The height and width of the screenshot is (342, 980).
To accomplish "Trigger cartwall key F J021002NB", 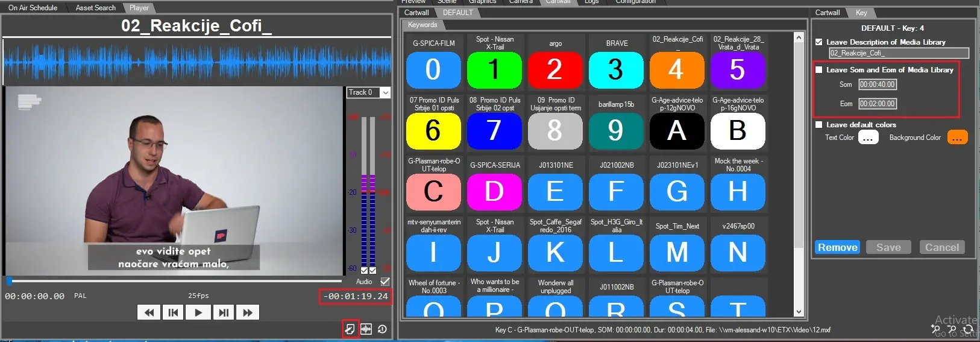I will point(616,192).
